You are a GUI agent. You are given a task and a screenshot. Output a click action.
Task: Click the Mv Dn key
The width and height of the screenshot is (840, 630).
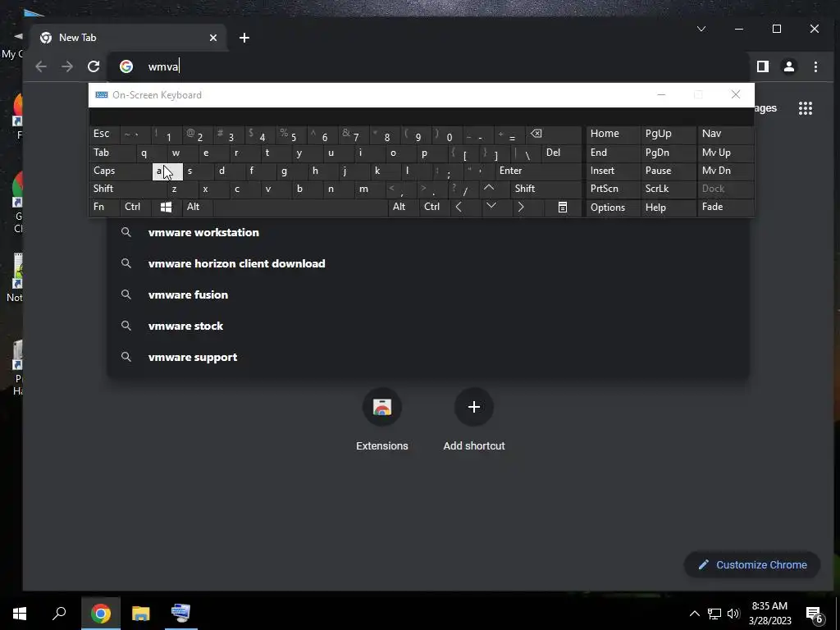(x=725, y=171)
